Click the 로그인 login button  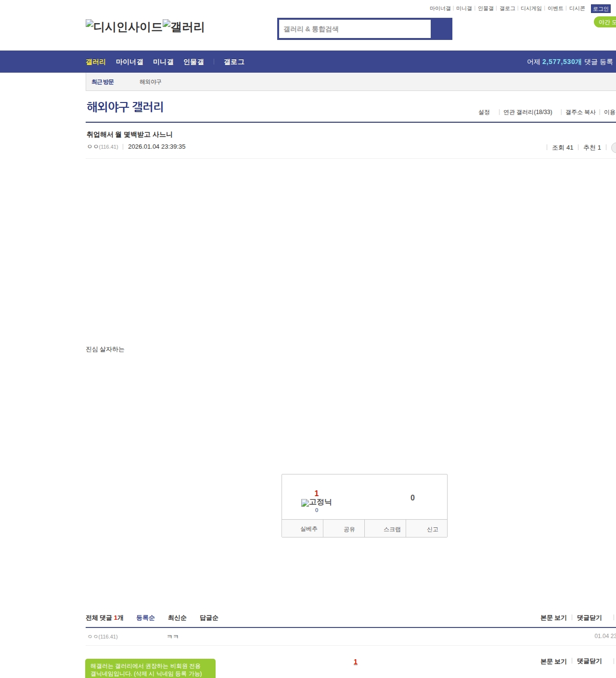[600, 9]
